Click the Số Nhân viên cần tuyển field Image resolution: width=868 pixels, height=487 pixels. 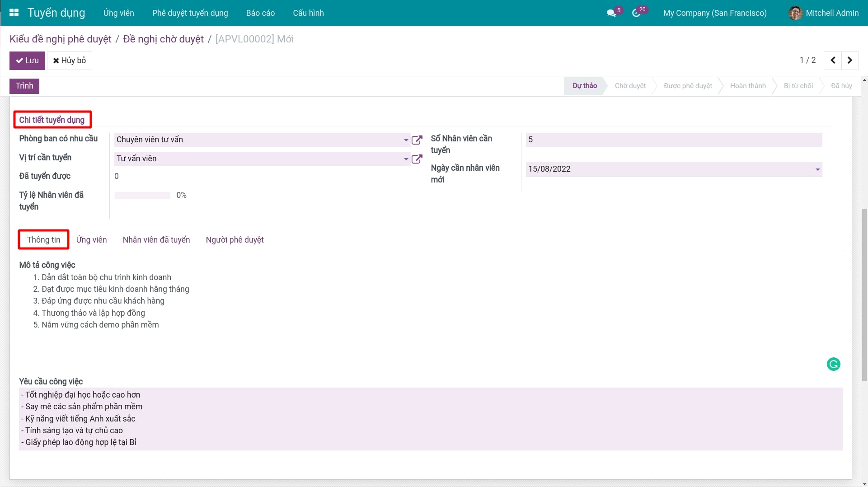(673, 140)
